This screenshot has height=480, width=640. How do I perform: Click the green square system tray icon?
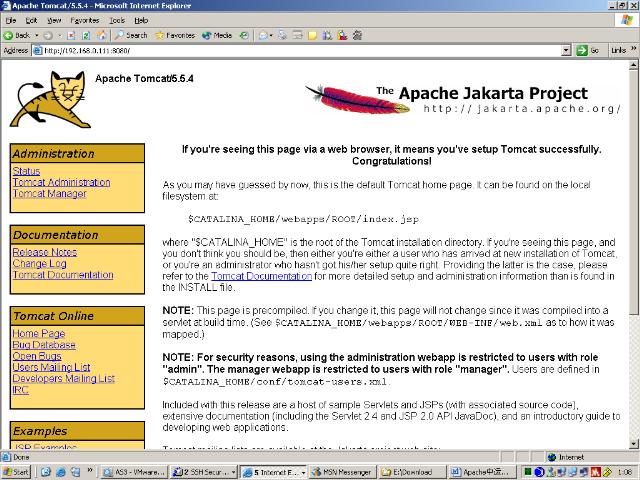[x=528, y=472]
